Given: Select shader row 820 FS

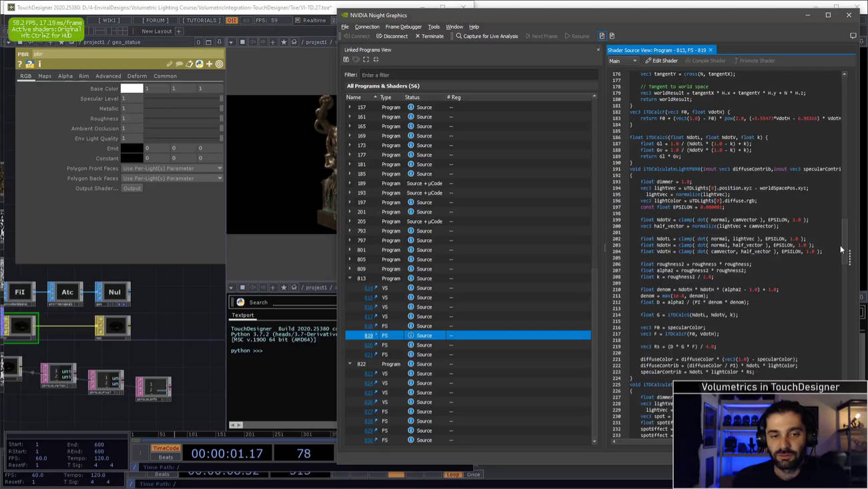Looking at the screenshot, I should point(468,345).
